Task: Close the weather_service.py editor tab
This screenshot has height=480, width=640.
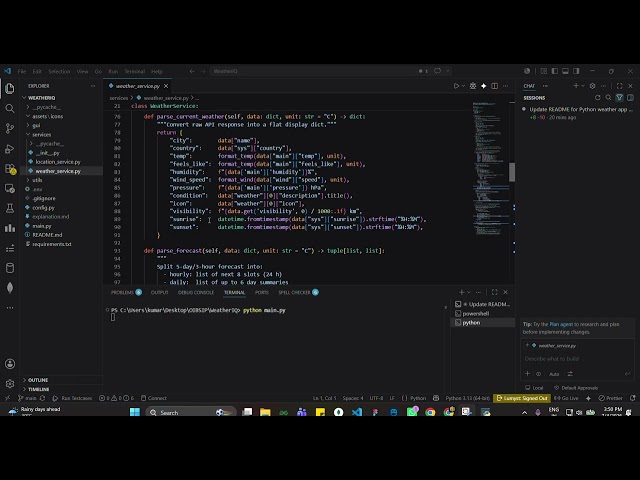Action: (x=166, y=86)
